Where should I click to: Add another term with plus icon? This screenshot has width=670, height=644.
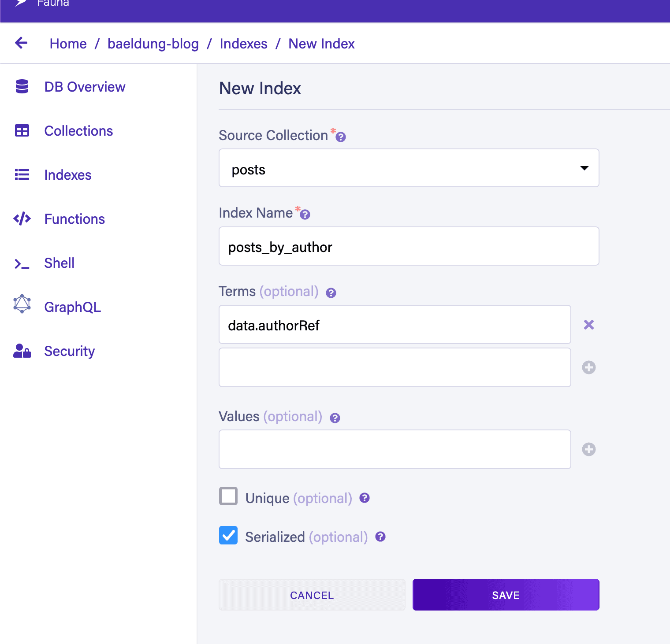(x=589, y=367)
